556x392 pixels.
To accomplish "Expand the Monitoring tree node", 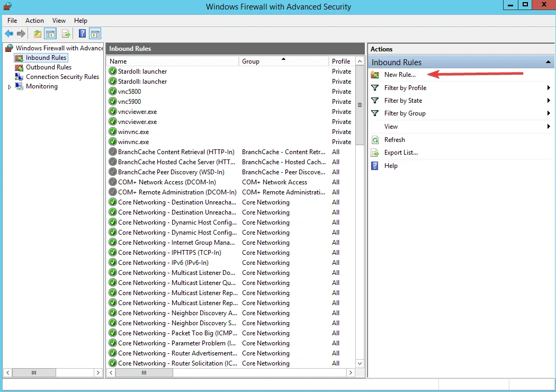I will coord(10,86).
